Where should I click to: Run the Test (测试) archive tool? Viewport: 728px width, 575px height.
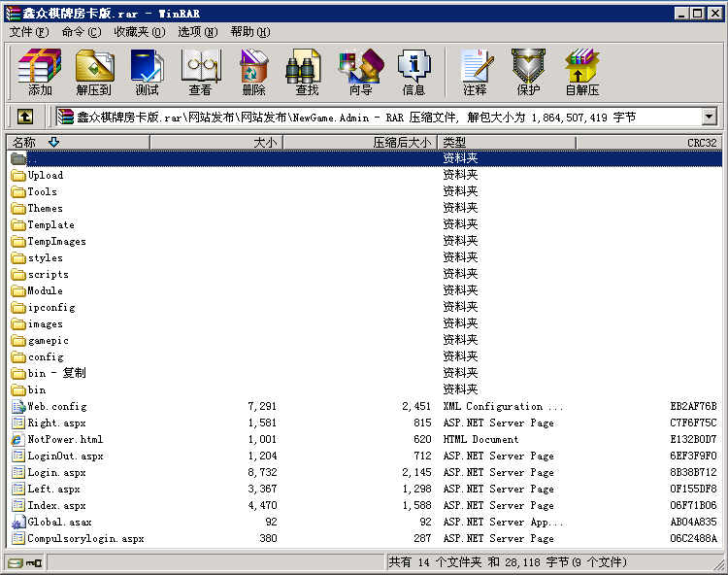tap(147, 72)
